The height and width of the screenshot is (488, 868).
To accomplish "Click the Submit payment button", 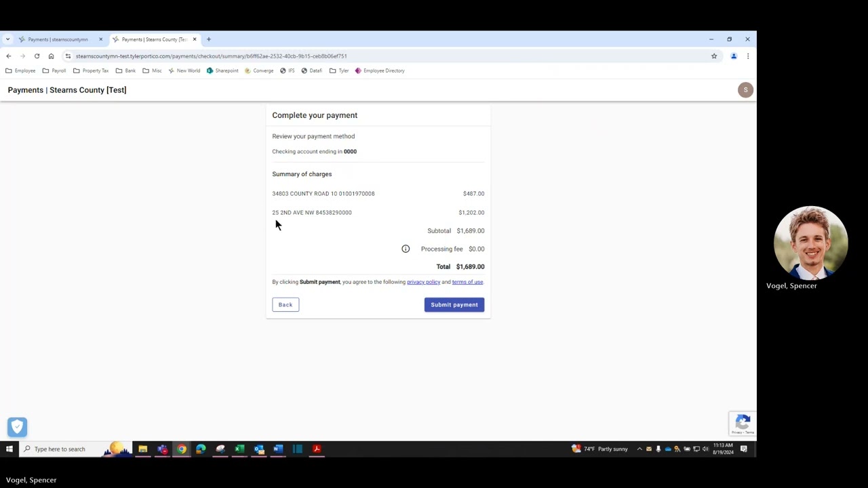I will [454, 304].
